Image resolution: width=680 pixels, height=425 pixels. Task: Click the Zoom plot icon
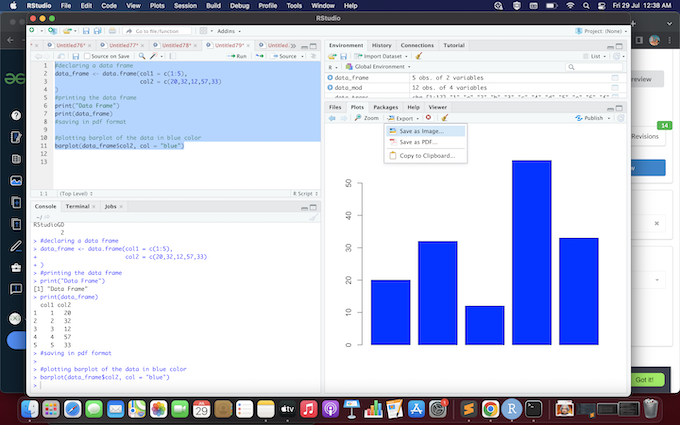click(x=366, y=118)
